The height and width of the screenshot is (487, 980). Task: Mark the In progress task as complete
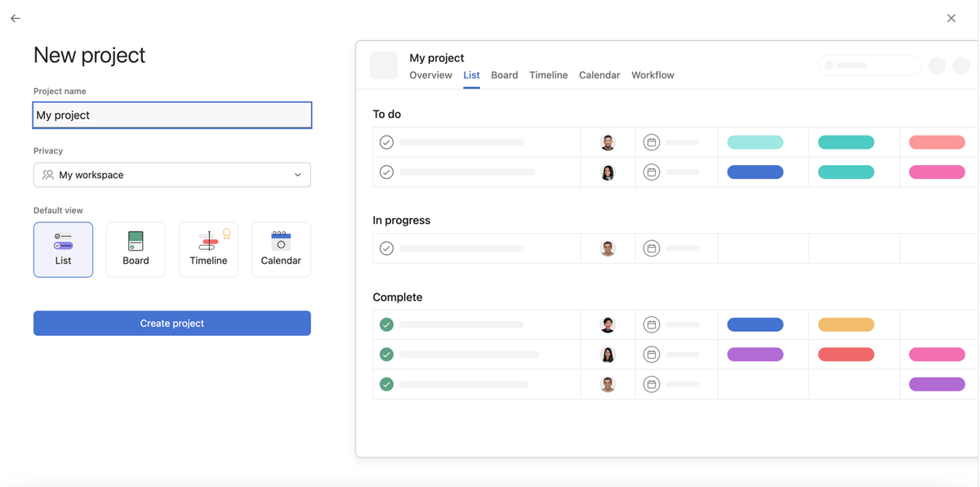pyautogui.click(x=386, y=248)
